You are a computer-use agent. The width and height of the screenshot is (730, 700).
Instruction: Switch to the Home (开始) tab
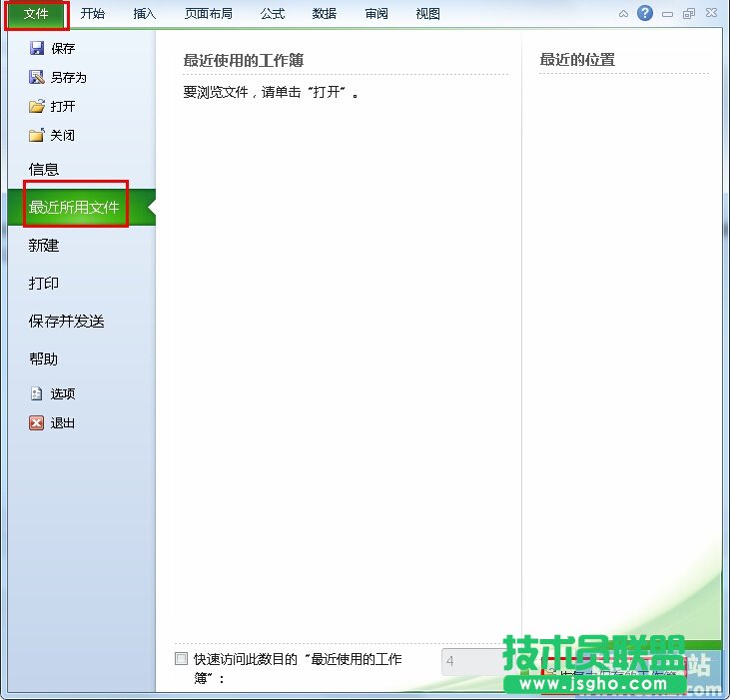pos(92,14)
